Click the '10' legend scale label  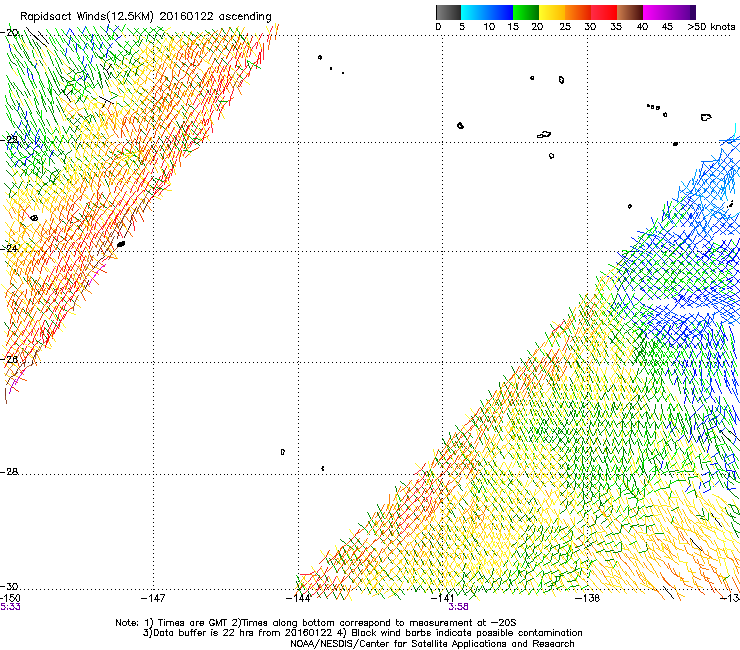click(x=489, y=27)
